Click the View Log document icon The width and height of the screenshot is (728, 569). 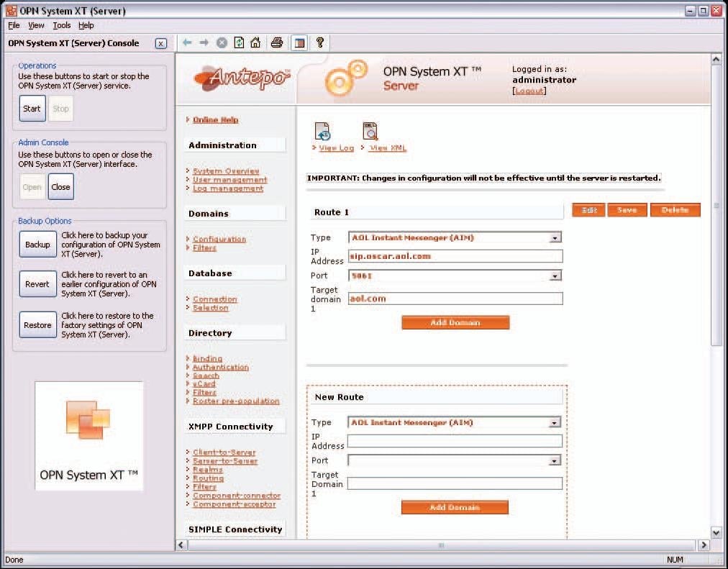(322, 132)
